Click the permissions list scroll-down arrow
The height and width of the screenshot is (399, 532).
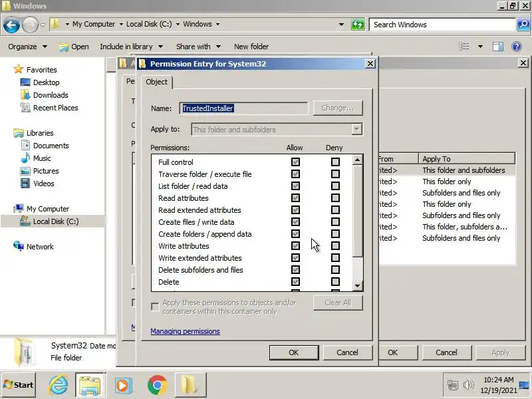tap(357, 286)
